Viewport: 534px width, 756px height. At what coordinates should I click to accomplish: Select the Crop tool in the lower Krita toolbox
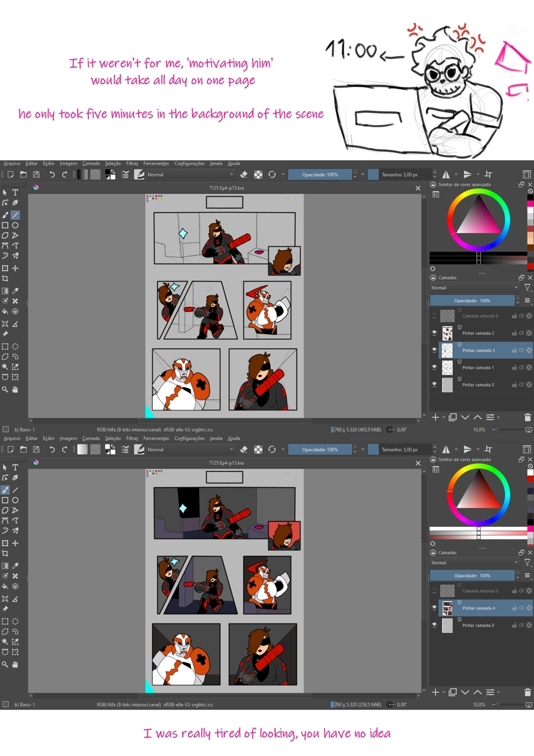tap(5, 554)
